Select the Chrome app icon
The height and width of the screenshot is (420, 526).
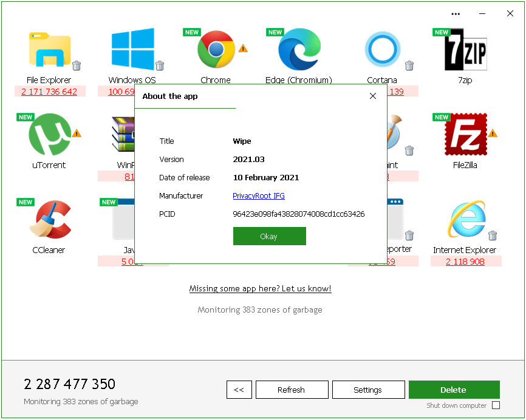[x=216, y=49]
